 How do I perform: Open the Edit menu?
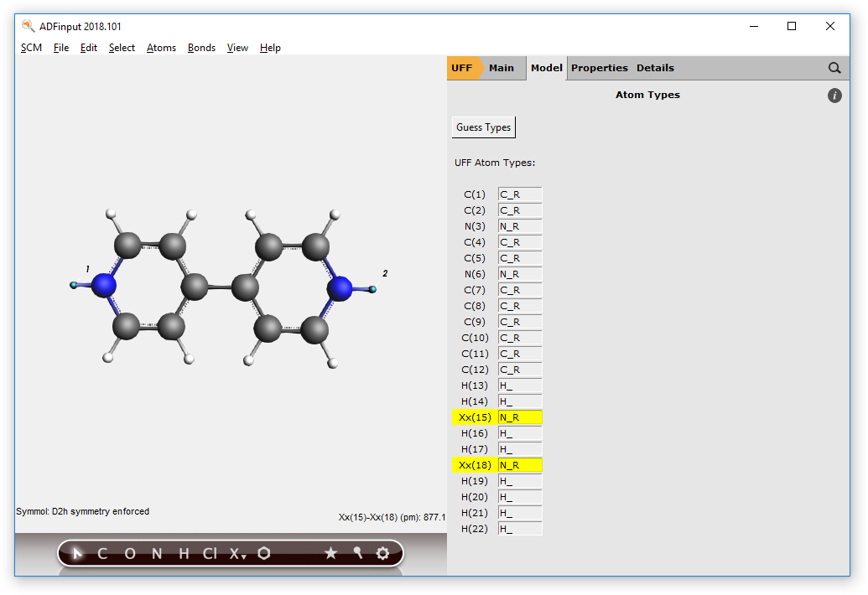coord(89,48)
